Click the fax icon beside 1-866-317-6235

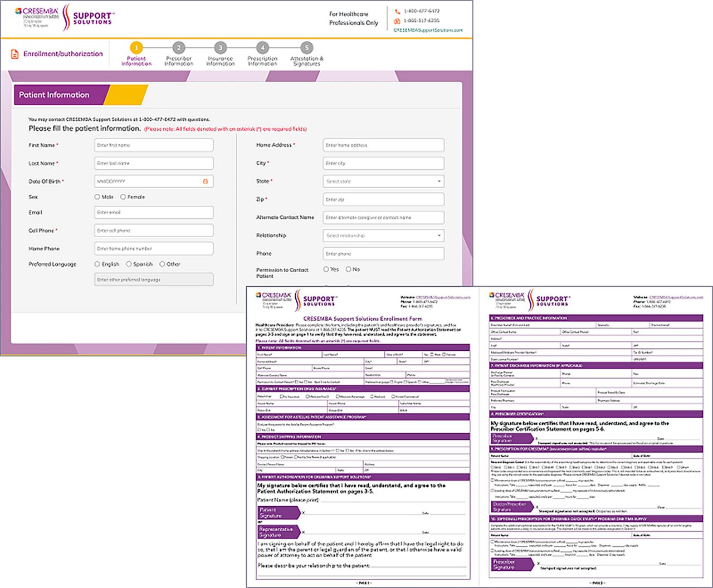pyautogui.click(x=397, y=21)
